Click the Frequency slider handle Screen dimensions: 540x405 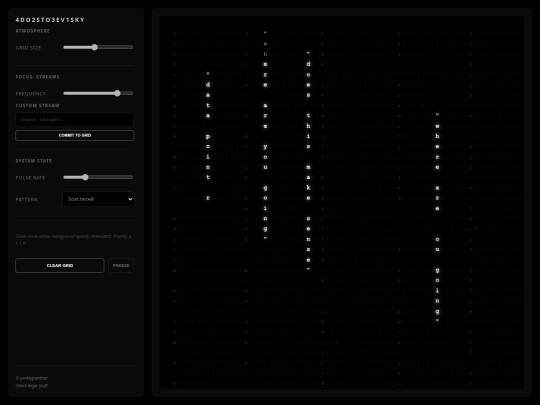(117, 93)
